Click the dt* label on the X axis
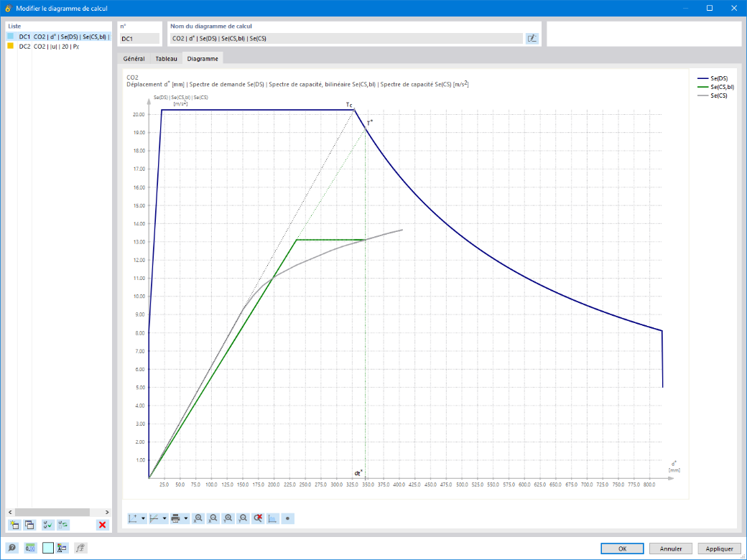Viewport: 747px width, 560px height. [x=358, y=473]
